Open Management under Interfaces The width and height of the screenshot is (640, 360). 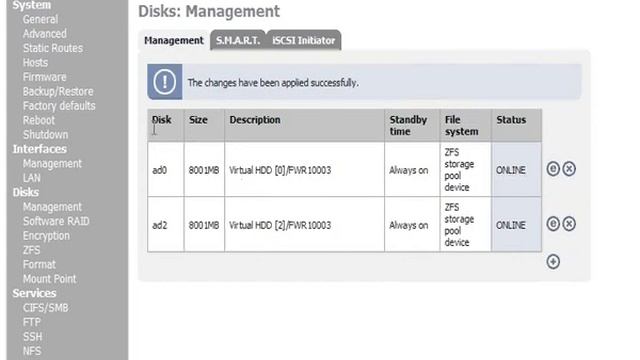pos(52,164)
